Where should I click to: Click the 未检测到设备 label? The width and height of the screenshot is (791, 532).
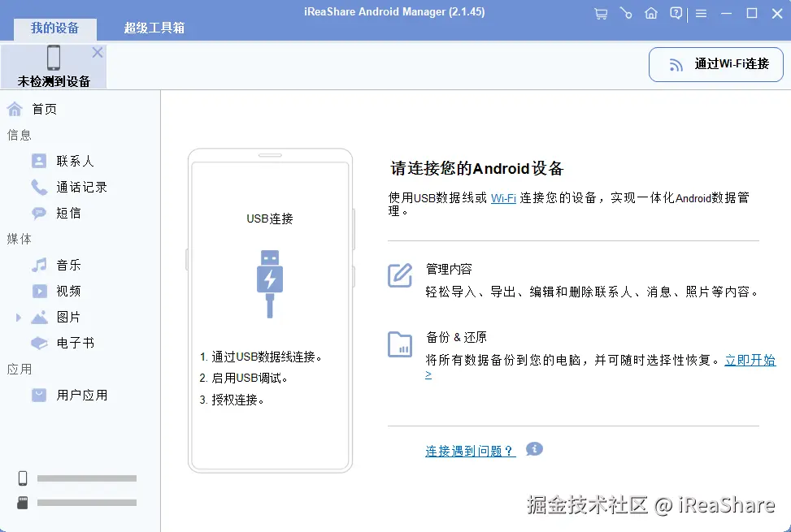[x=54, y=81]
